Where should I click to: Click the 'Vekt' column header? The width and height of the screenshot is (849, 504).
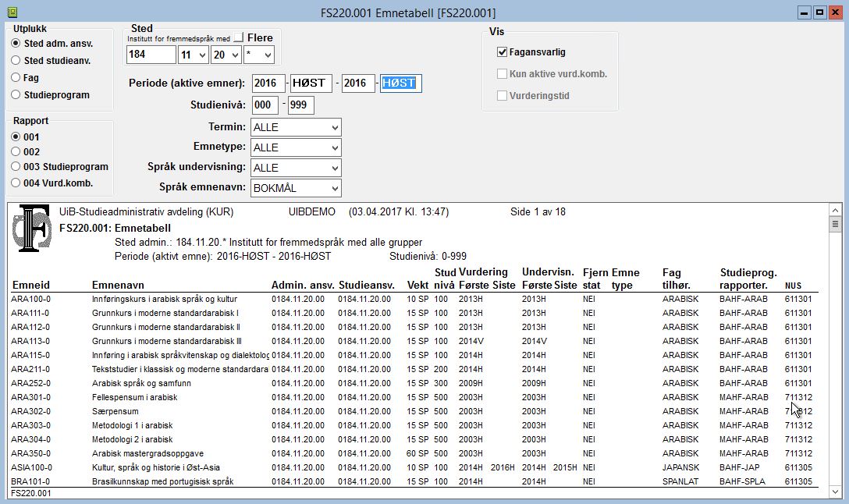(x=417, y=286)
